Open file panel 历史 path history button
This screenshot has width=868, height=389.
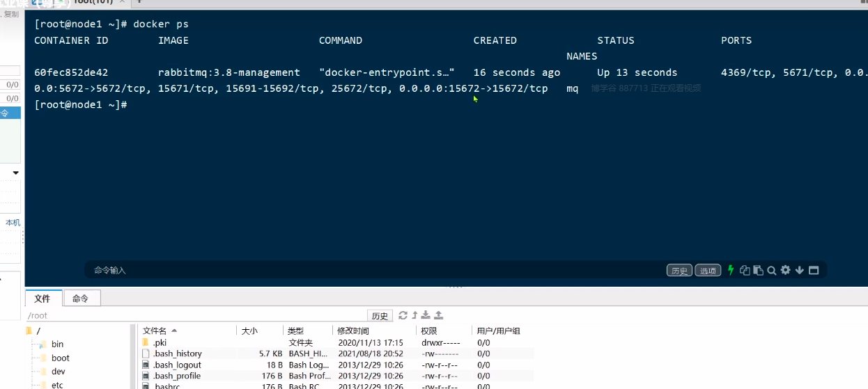(380, 316)
